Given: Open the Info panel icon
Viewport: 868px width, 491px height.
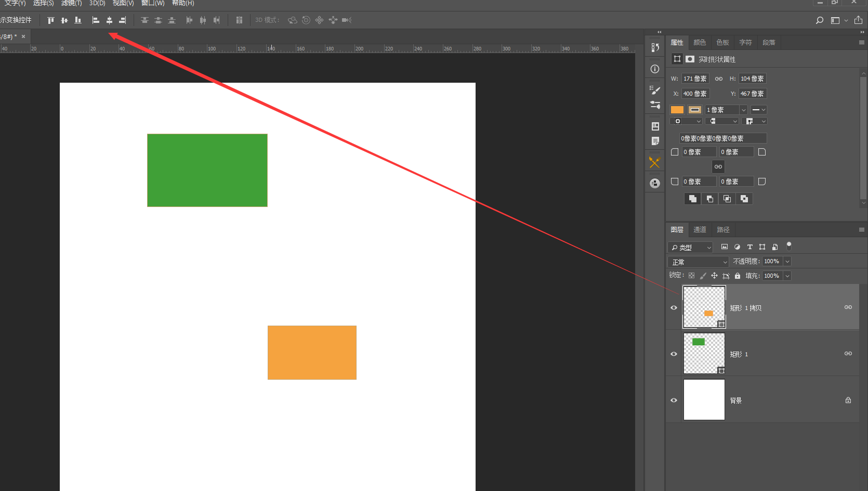Looking at the screenshot, I should (655, 69).
